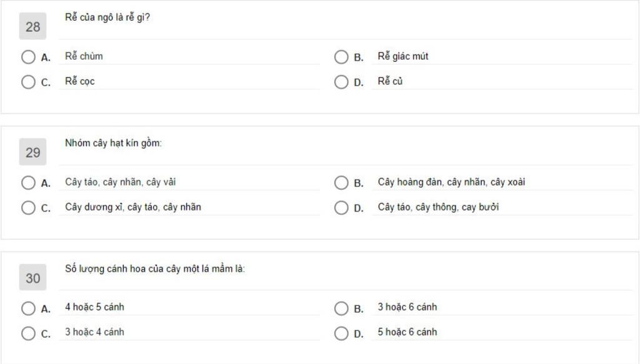Screen dimensions: 640x364
Task: Mark radio D 'Cây táo, cây thông, cay bưởi'
Action: coord(341,208)
